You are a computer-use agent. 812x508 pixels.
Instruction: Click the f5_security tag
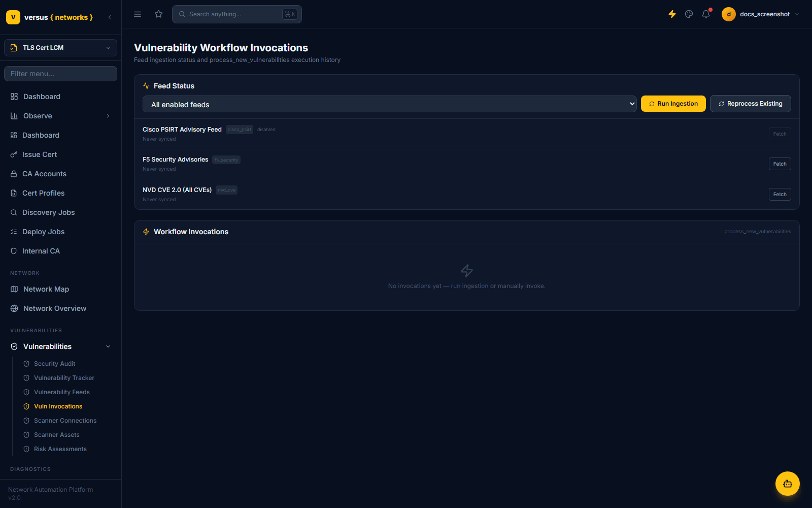click(x=226, y=160)
